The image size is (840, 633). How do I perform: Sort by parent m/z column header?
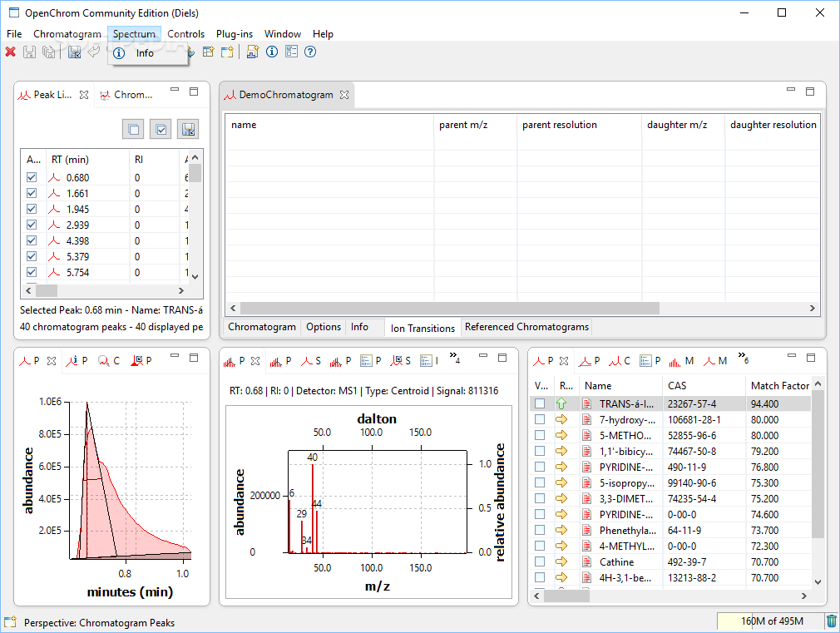(x=475, y=124)
